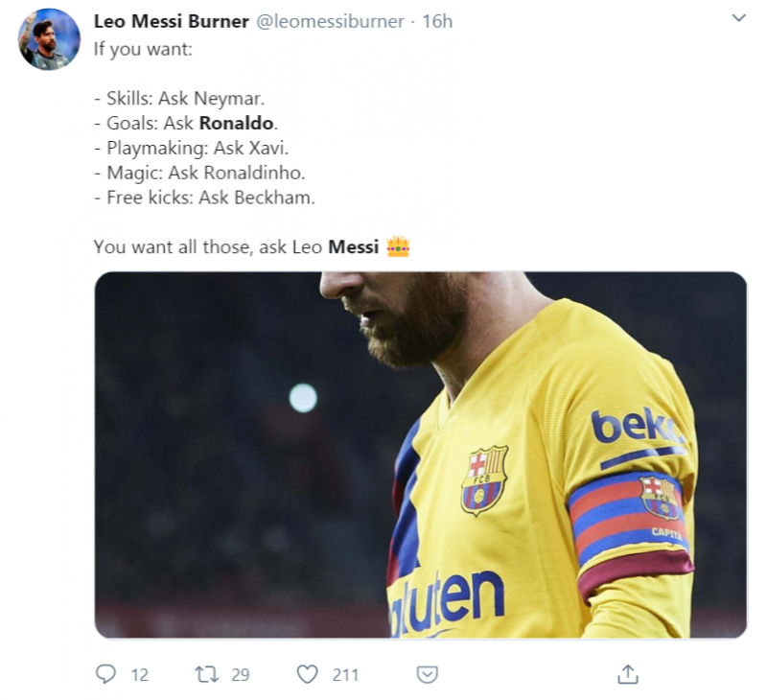The image size is (767, 700).
Task: Click the captain's armband in the photo
Action: (628, 523)
